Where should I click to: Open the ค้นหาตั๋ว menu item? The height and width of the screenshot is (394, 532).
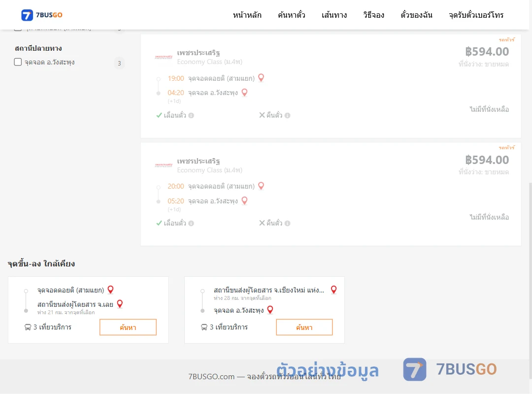[x=292, y=15]
